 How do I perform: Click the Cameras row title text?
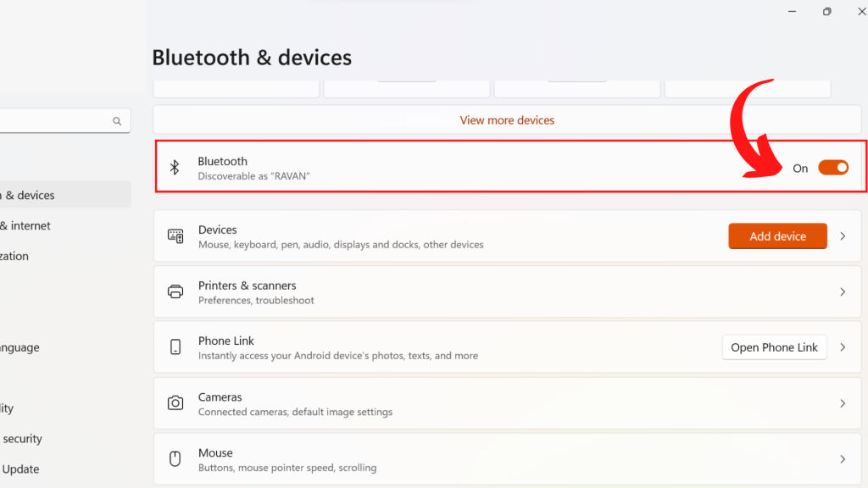pyautogui.click(x=220, y=396)
